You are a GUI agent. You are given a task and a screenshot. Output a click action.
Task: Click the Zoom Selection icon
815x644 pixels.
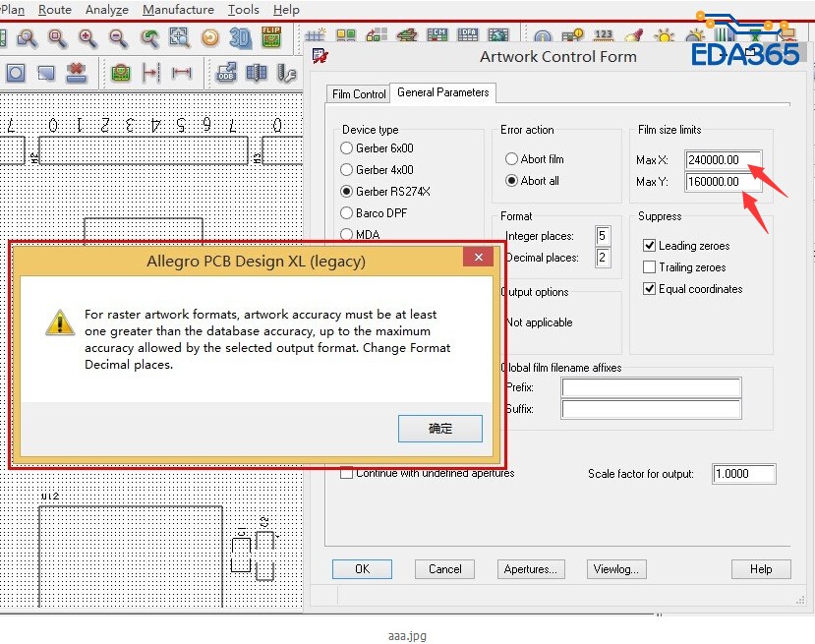(x=179, y=38)
